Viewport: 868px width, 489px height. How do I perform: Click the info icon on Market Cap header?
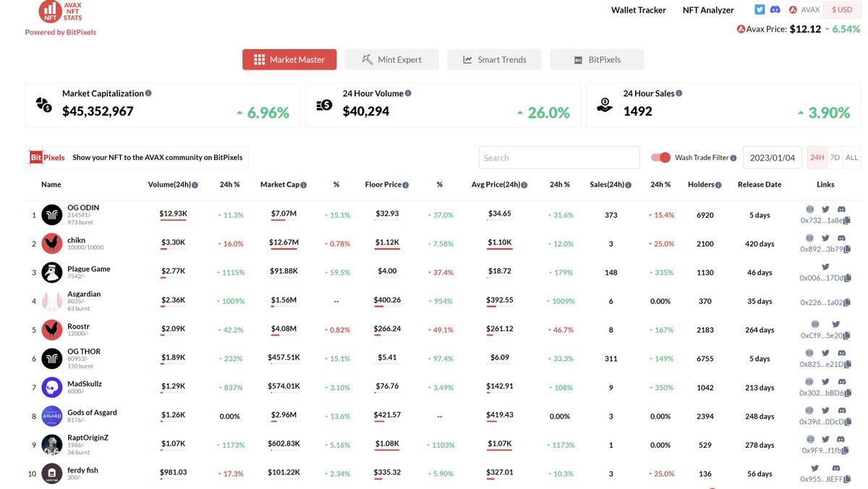point(304,185)
